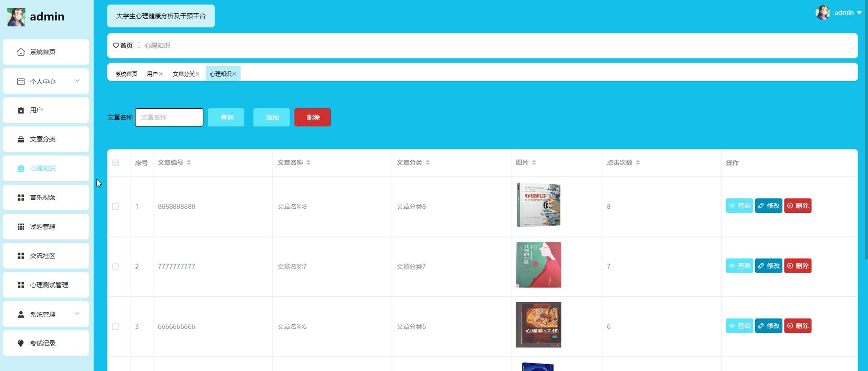The image size is (868, 371).
Task: Click the 添加 button
Action: 271,117
